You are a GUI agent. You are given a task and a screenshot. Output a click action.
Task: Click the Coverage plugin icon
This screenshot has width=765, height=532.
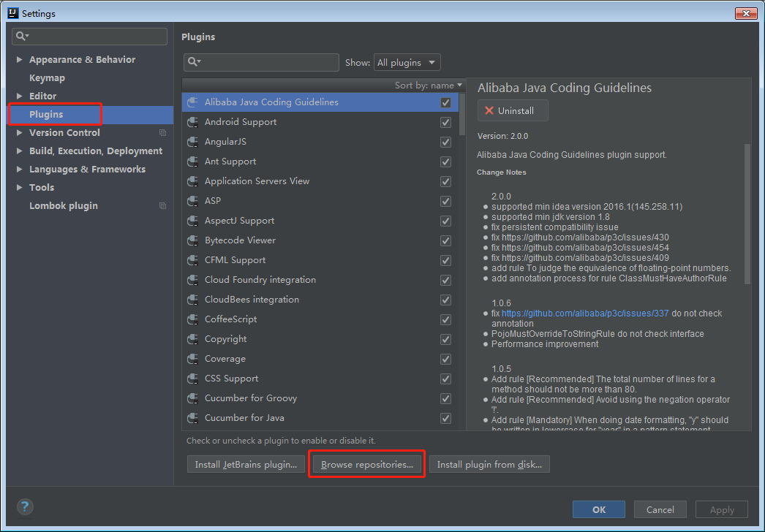pyautogui.click(x=193, y=359)
